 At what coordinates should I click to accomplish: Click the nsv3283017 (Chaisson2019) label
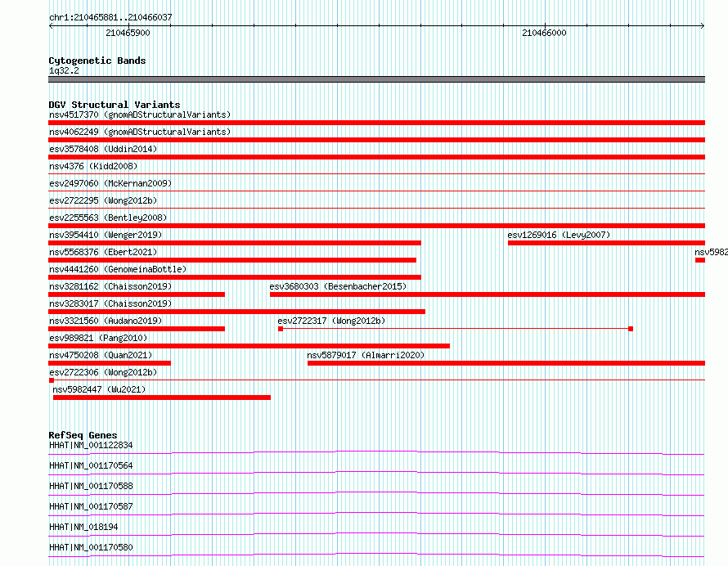(110, 303)
